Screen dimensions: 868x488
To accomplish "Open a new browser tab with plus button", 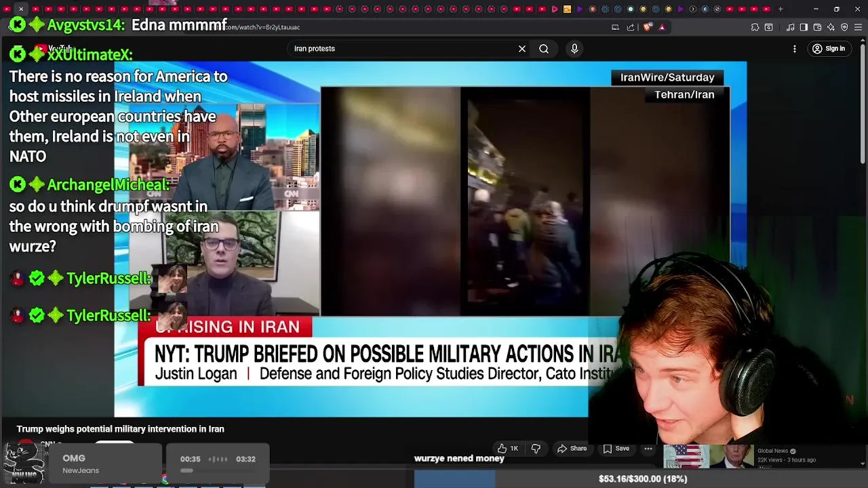I will 781,9.
